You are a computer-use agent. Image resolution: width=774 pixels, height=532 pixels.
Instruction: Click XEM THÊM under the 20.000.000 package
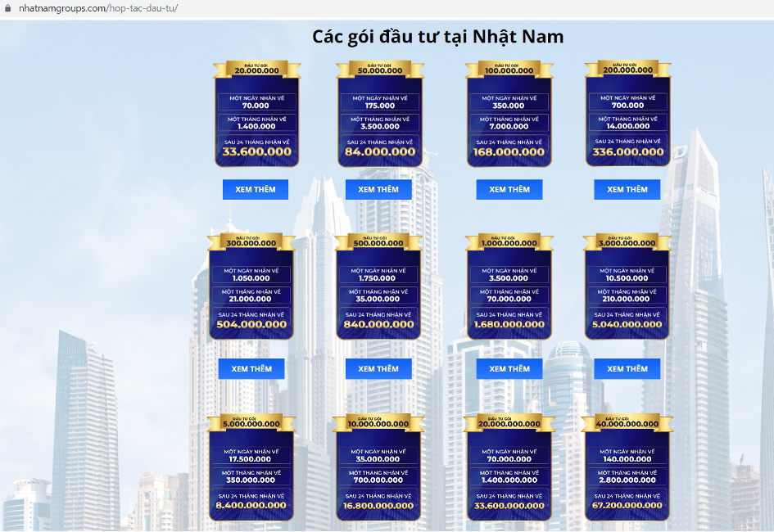point(256,189)
